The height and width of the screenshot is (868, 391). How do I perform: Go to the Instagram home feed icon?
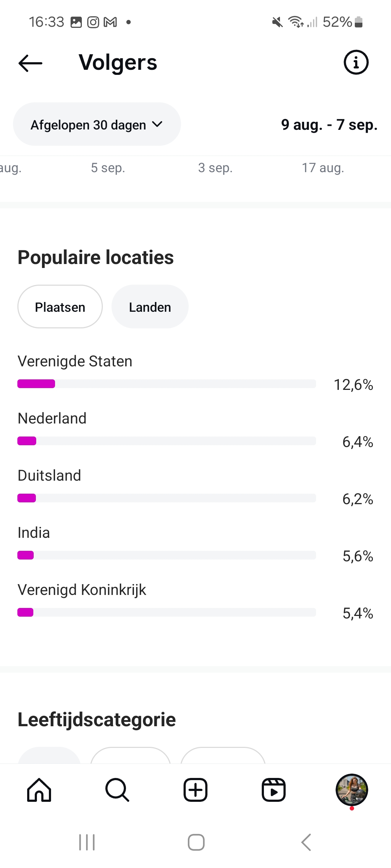click(39, 790)
